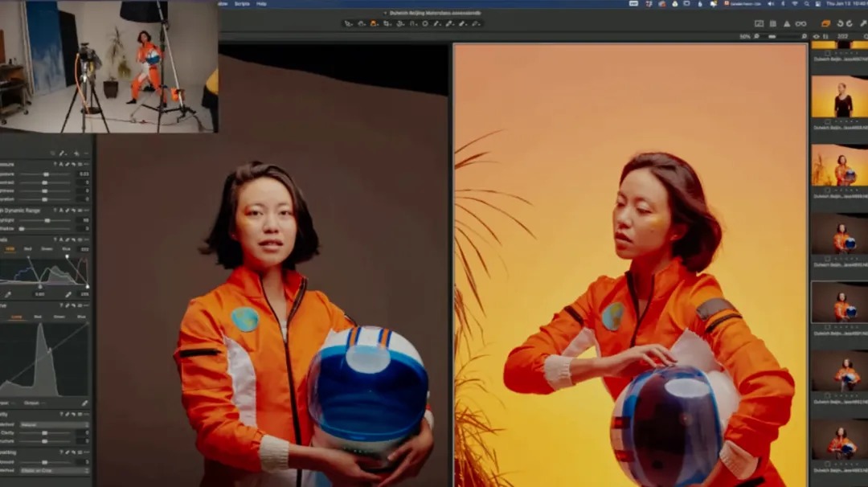Switch to the Green channel tab in Curve
868x487 pixels.
pyautogui.click(x=59, y=317)
